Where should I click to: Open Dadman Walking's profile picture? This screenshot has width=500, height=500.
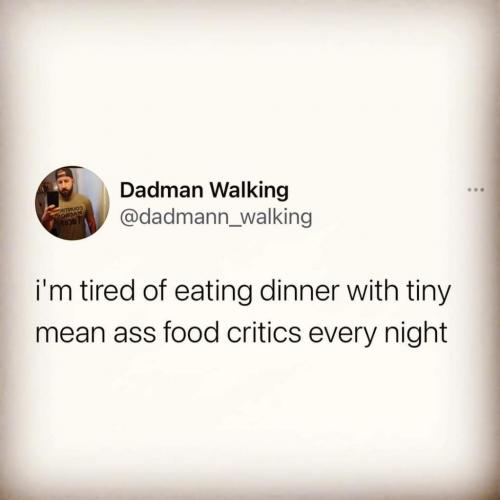(x=72, y=203)
